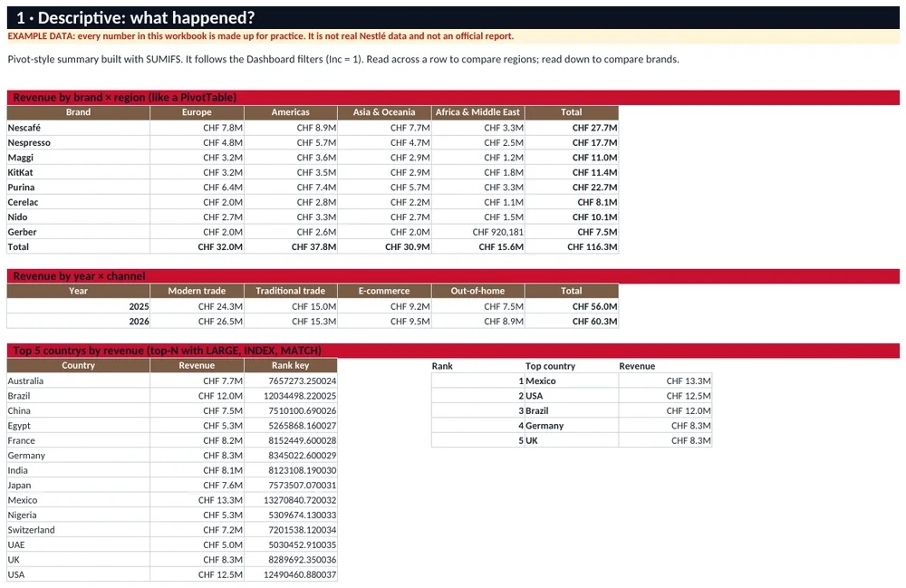The width and height of the screenshot is (906, 588).
Task: Select the Australia country row
Action: pos(78,381)
